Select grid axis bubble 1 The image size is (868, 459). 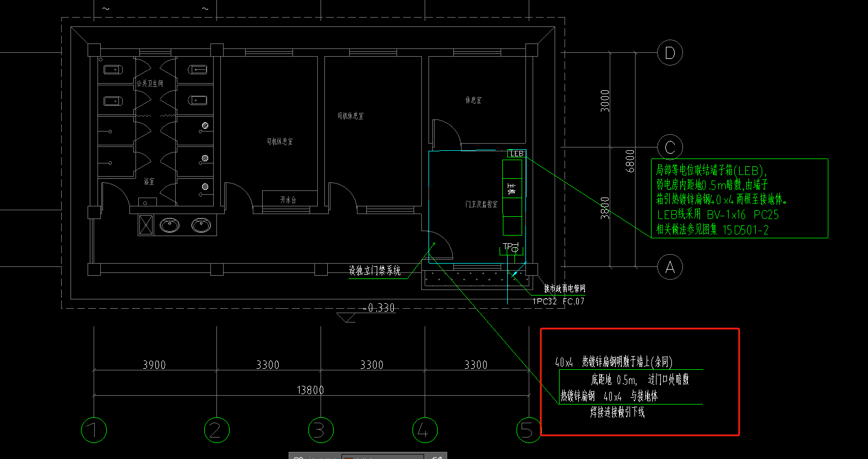pyautogui.click(x=94, y=430)
